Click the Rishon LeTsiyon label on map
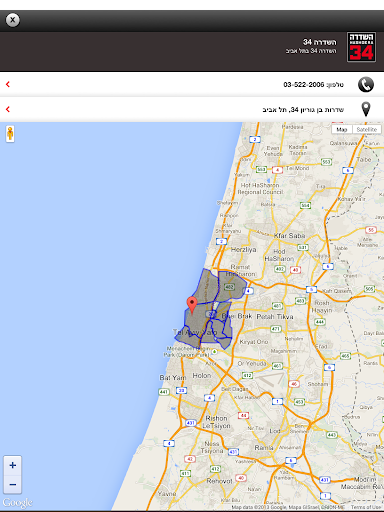 pyautogui.click(x=216, y=422)
